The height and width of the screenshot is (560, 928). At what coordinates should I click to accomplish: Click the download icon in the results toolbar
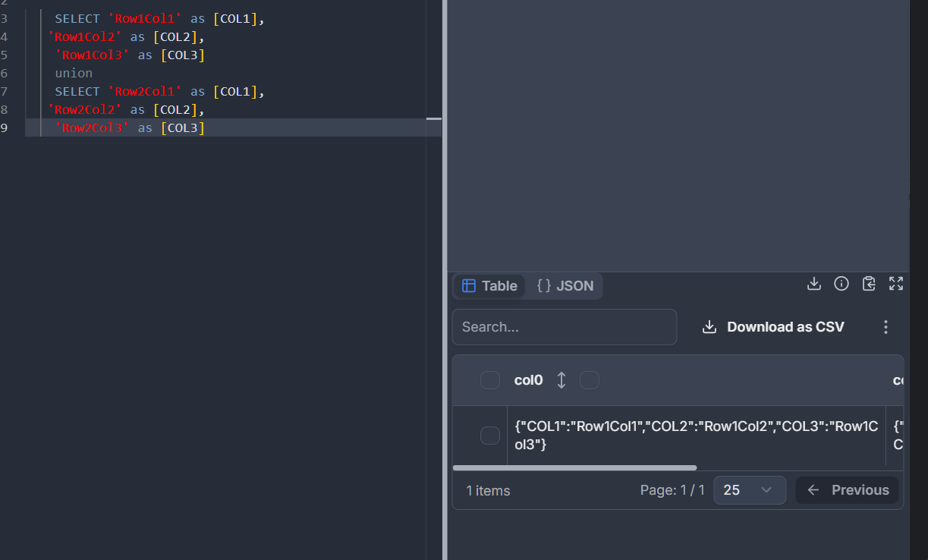[813, 284]
